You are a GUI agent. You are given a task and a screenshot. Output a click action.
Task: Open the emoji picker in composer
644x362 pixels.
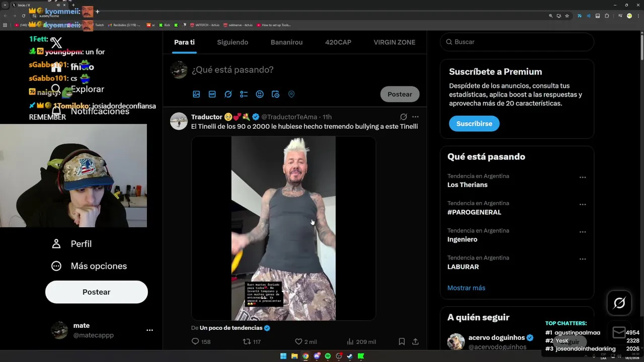click(260, 94)
